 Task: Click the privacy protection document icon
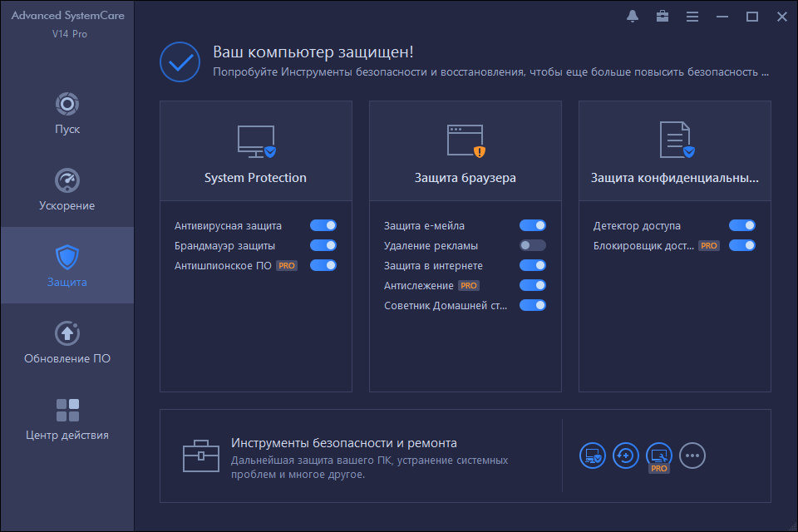(x=675, y=140)
